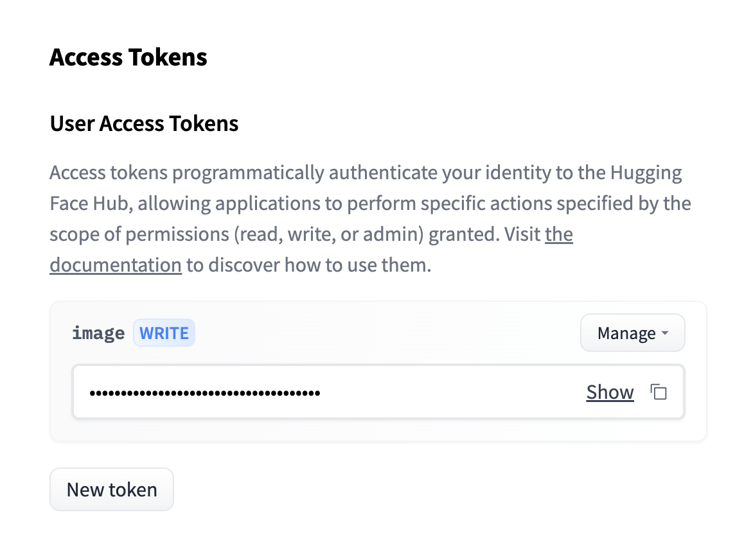This screenshot has height=560, width=744.
Task: Select the token name "image"
Action: tap(98, 333)
